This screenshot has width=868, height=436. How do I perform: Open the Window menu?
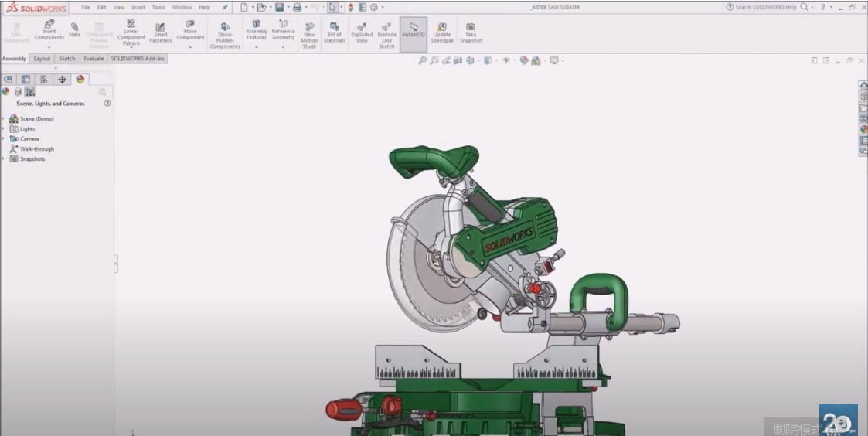click(182, 7)
